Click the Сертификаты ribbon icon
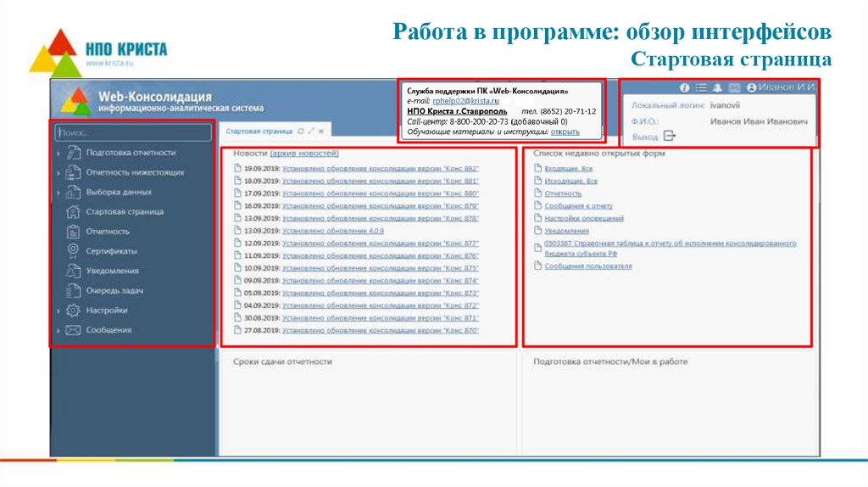 [x=73, y=251]
